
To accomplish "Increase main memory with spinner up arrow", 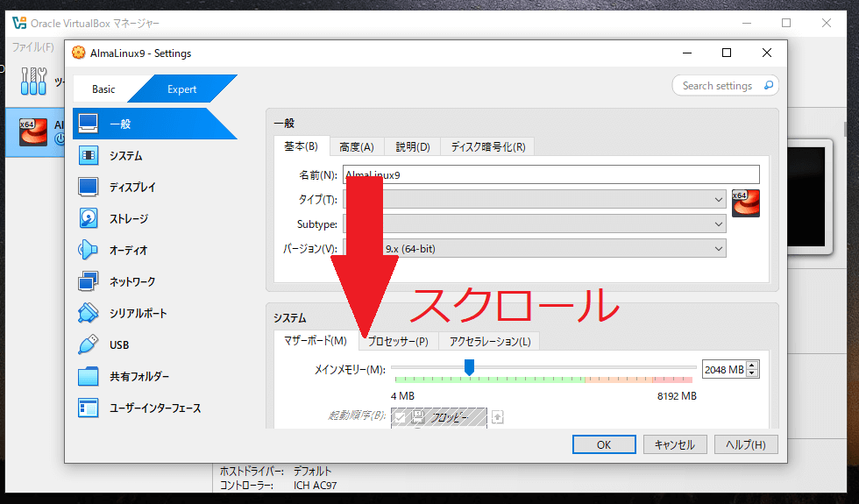I will coord(752,366).
